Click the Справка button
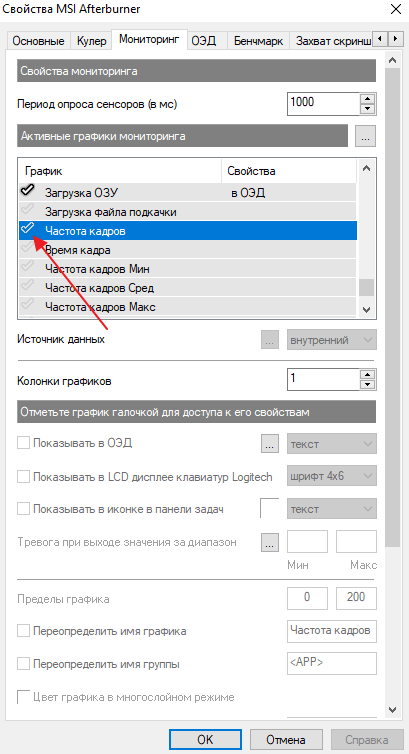The height and width of the screenshot is (754, 409). coord(367,739)
